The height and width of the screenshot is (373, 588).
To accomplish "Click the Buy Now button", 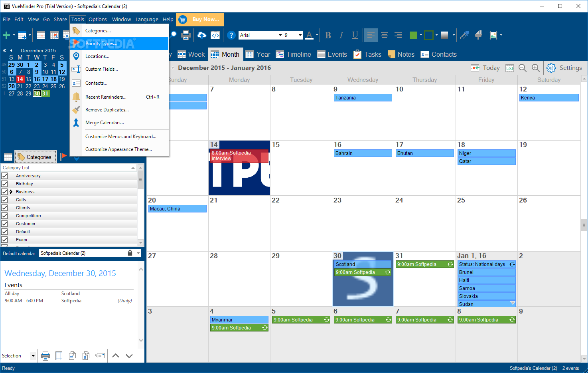I will (200, 19).
